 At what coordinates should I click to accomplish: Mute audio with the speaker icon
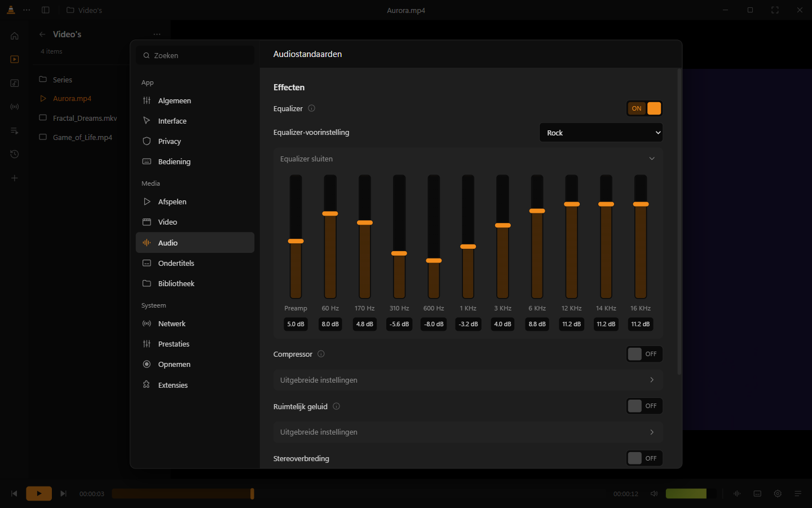pyautogui.click(x=654, y=494)
